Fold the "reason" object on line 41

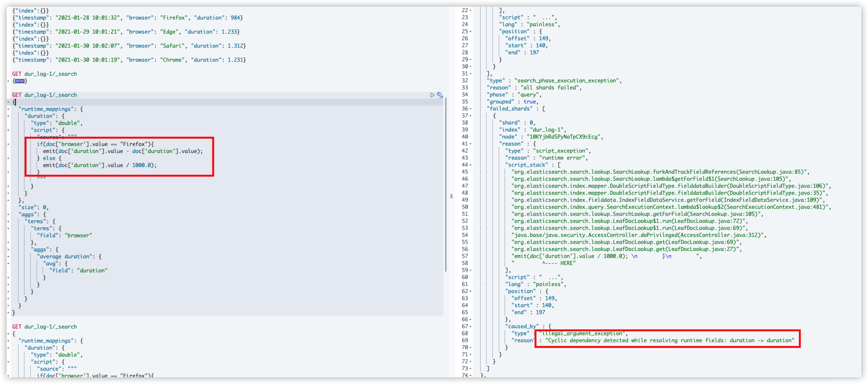tap(471, 144)
